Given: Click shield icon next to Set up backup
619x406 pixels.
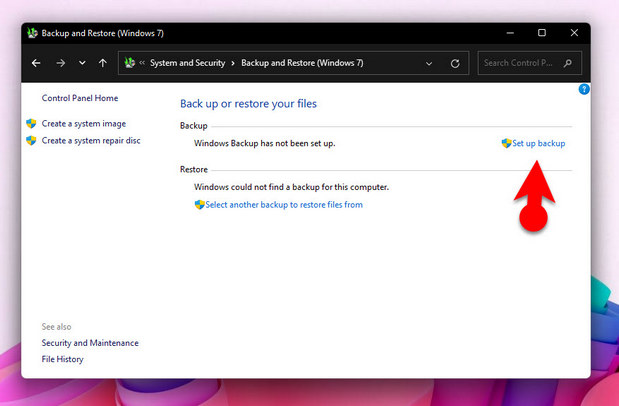Looking at the screenshot, I should [506, 143].
